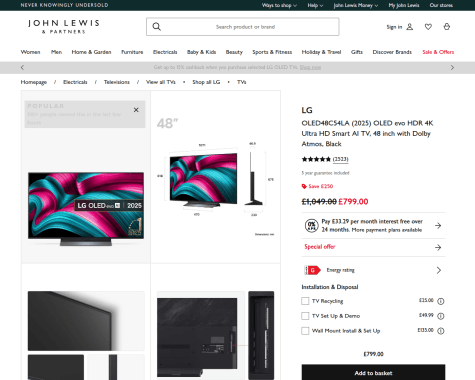Open the Baby & Kids menu
Viewport: 475px width, 380px height.
201,52
